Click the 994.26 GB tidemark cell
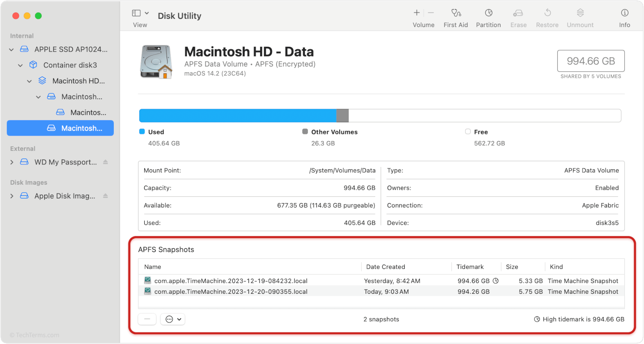 tap(474, 292)
